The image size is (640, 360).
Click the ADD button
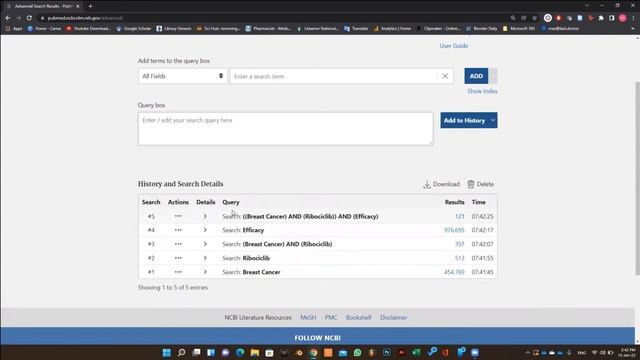(x=476, y=76)
